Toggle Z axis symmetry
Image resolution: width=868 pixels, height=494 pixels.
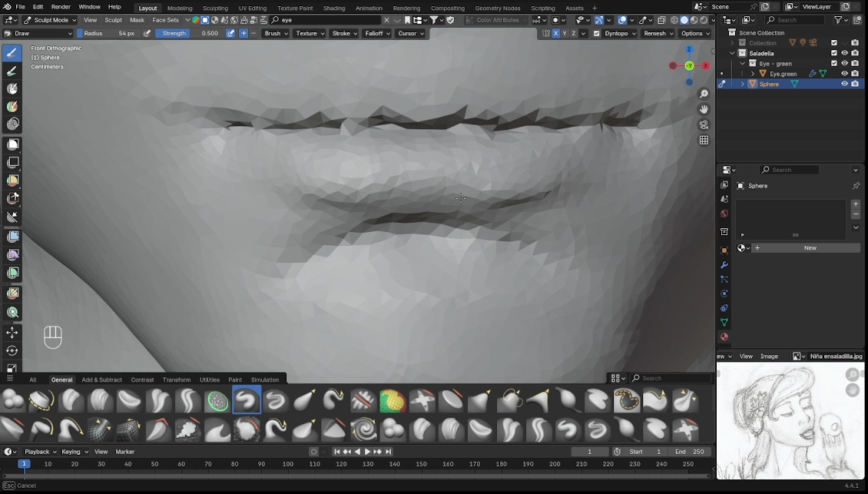point(574,33)
